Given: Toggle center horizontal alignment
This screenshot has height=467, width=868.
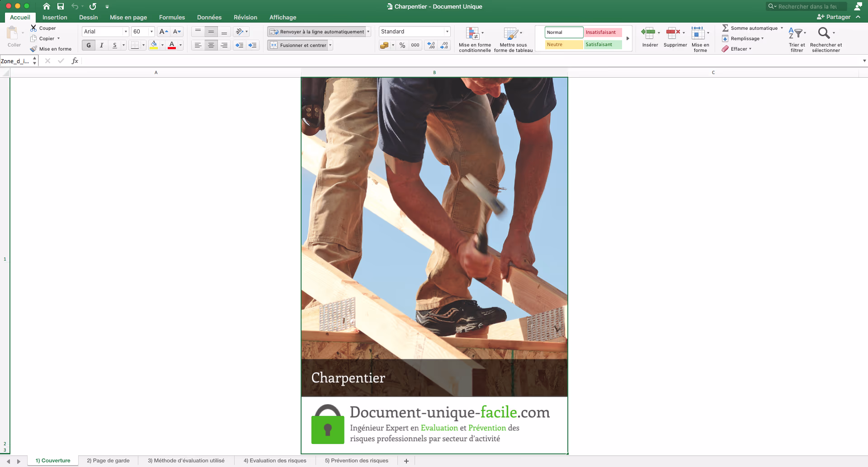Looking at the screenshot, I should [x=211, y=45].
